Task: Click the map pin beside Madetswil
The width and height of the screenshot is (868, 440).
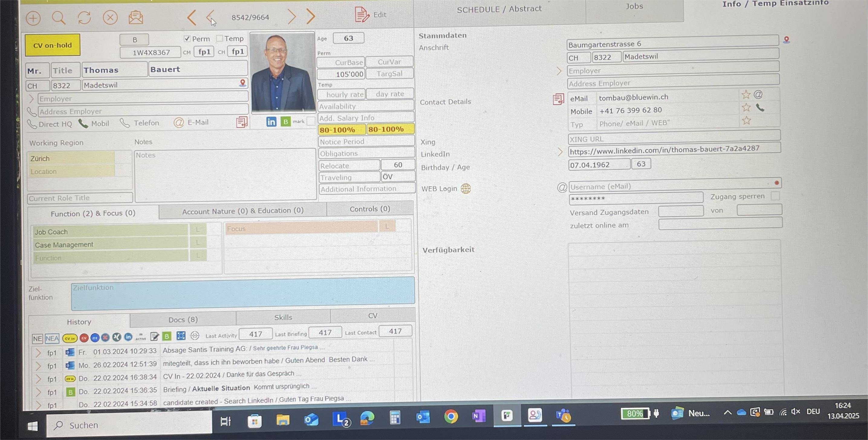Action: tap(242, 83)
